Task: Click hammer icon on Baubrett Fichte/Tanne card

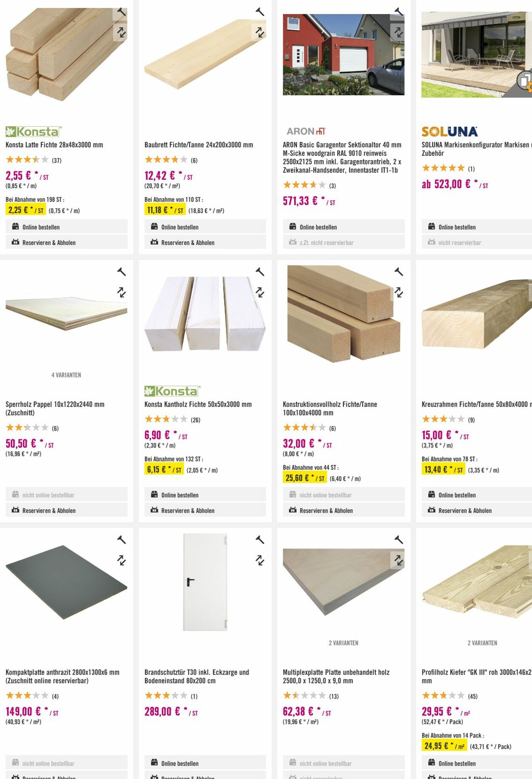Action: click(x=260, y=12)
